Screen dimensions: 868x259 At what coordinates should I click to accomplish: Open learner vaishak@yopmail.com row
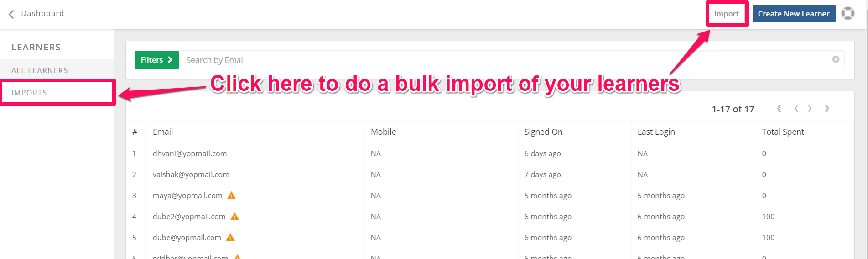coord(490,174)
